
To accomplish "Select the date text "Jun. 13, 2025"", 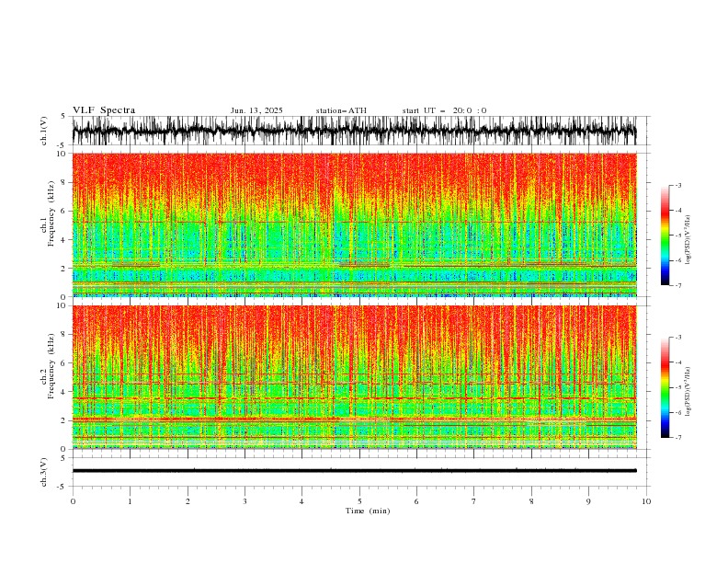I will coord(256,110).
